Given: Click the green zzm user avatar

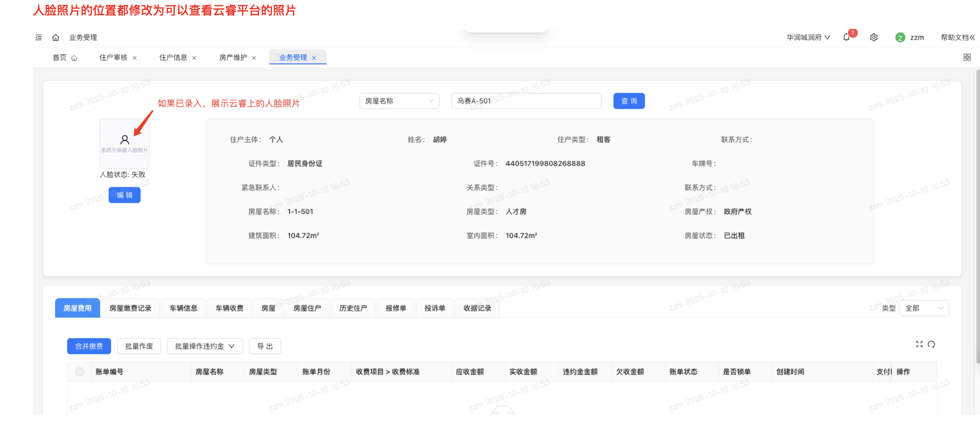Looking at the screenshot, I should (x=900, y=37).
